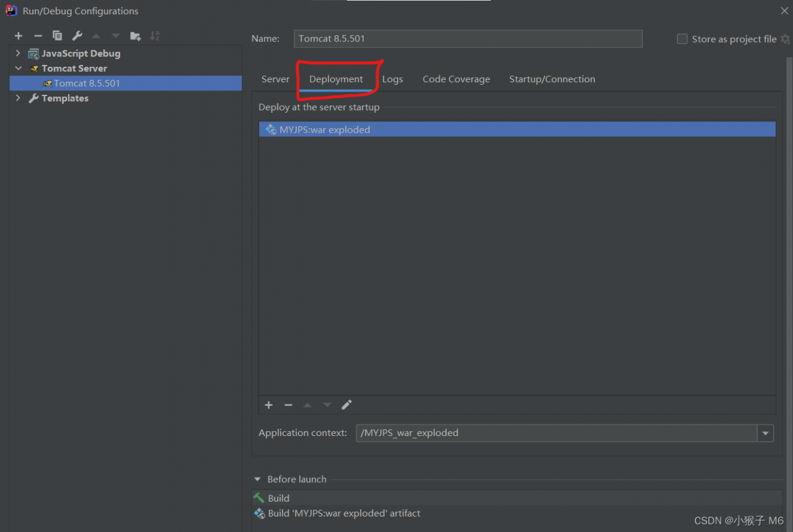This screenshot has width=793, height=532.
Task: Open the Logs tab
Action: pyautogui.click(x=392, y=79)
